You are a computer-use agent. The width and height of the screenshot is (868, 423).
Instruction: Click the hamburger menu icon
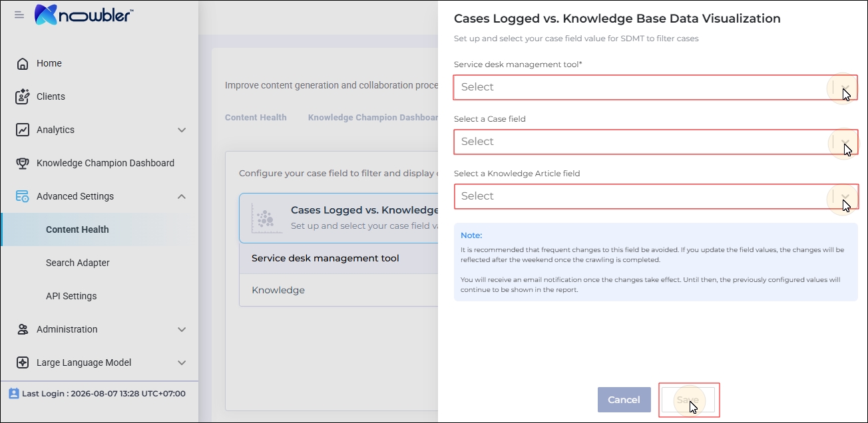click(x=19, y=14)
